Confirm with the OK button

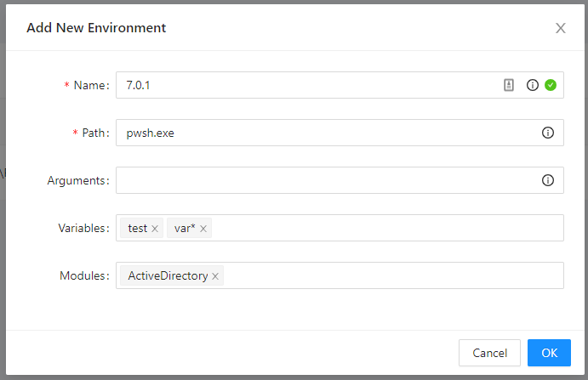pos(549,353)
